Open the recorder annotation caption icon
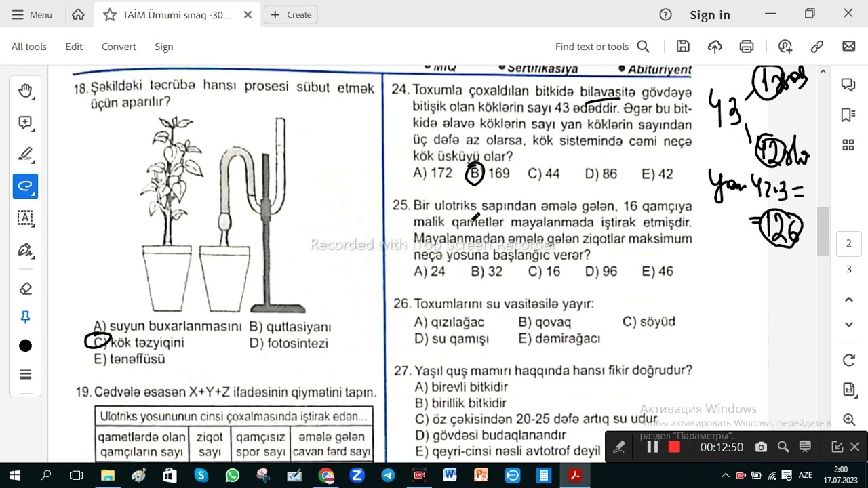This screenshot has height=488, width=868. pos(805,447)
